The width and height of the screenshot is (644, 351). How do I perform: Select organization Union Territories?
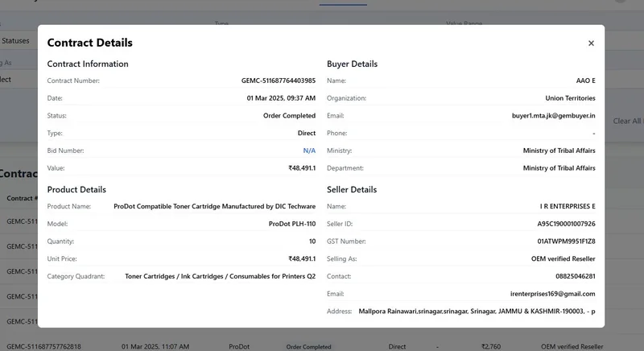point(570,98)
